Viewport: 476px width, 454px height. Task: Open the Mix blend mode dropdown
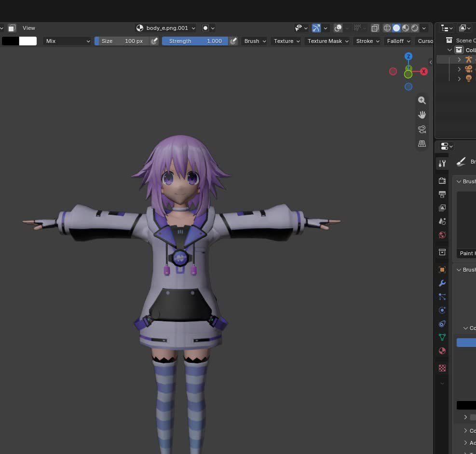67,41
